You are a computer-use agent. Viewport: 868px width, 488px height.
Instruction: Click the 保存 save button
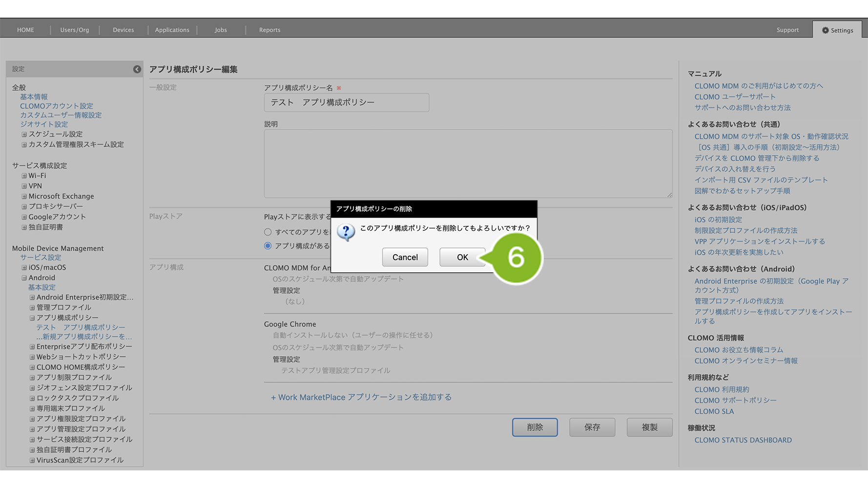tap(592, 427)
